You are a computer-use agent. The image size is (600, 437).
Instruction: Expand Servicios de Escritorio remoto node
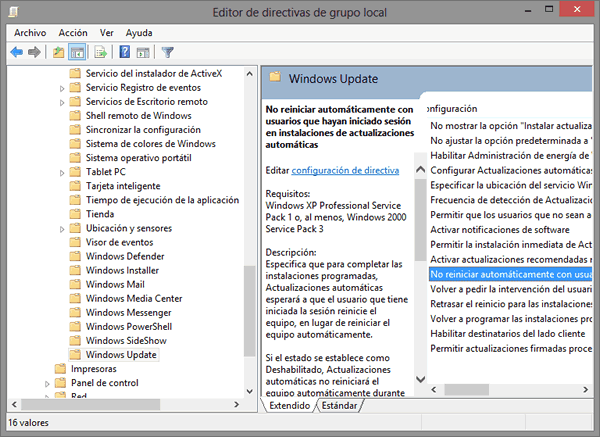click(x=62, y=103)
